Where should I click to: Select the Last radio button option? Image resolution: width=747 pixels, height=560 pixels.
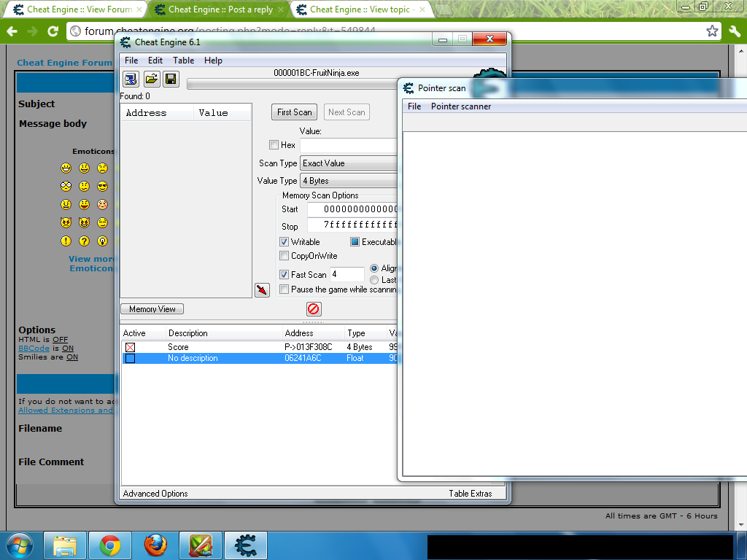point(373,280)
